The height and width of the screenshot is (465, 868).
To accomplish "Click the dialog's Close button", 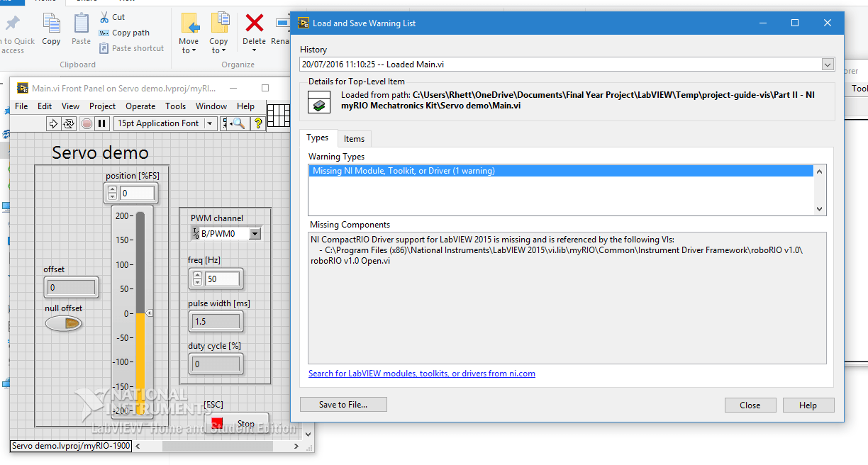I will [x=750, y=405].
